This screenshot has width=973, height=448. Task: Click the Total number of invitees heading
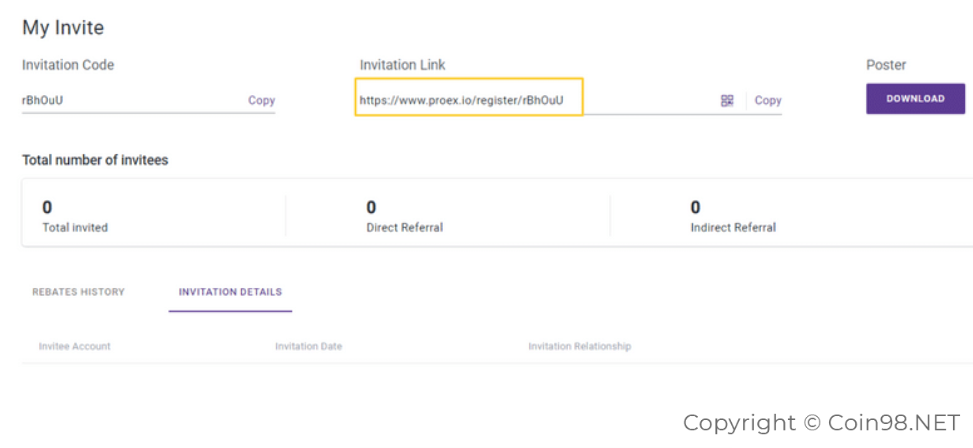point(95,160)
